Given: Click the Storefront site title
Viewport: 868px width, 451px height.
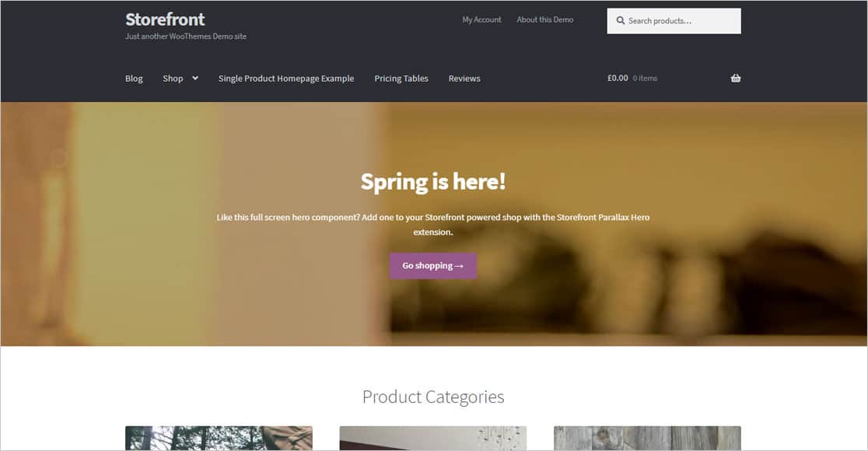Looking at the screenshot, I should (x=165, y=19).
